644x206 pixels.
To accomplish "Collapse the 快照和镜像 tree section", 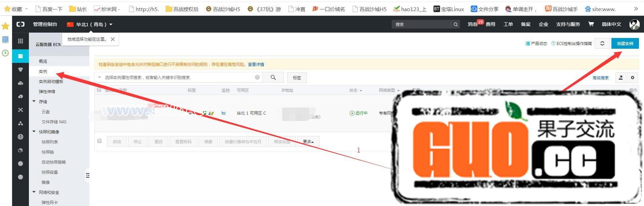I will [34, 131].
